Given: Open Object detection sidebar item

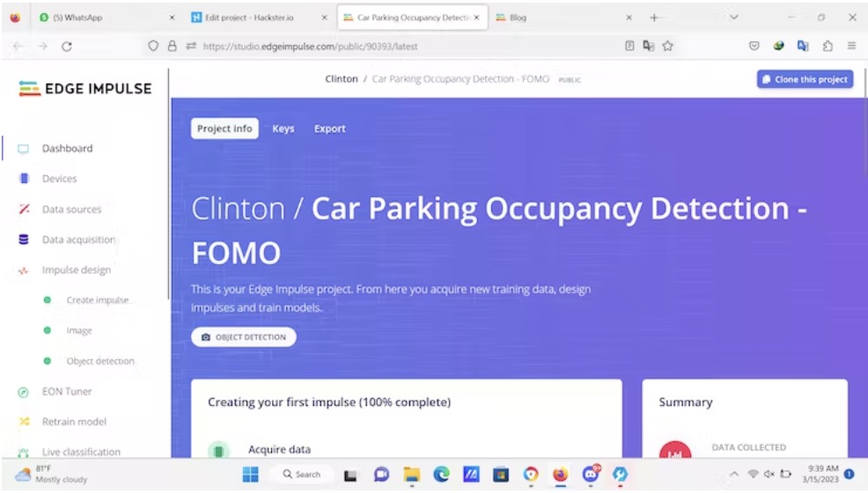Looking at the screenshot, I should (100, 361).
